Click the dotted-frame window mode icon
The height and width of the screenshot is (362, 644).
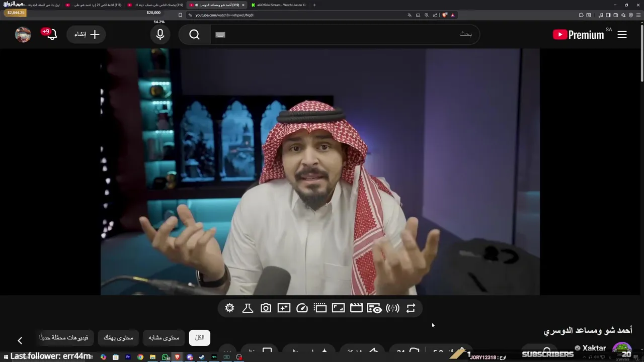[320, 308]
